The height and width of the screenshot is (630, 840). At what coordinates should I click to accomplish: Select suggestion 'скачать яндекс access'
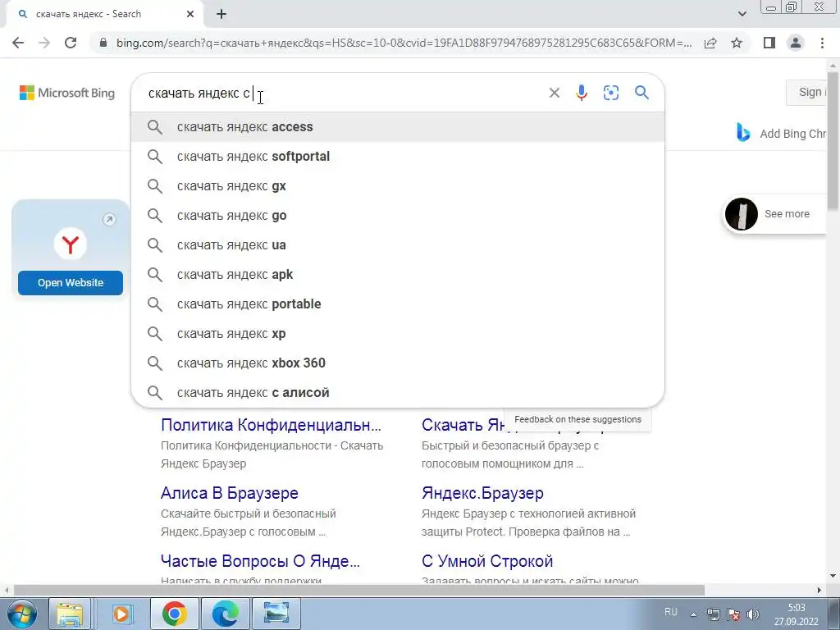pyautogui.click(x=398, y=127)
